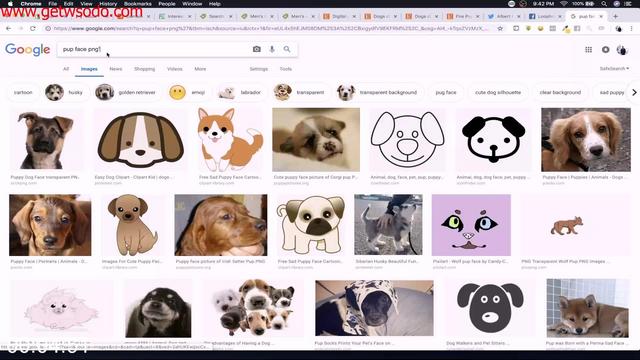Open the Apple menu
The height and width of the screenshot is (360, 640).
(11, 4)
